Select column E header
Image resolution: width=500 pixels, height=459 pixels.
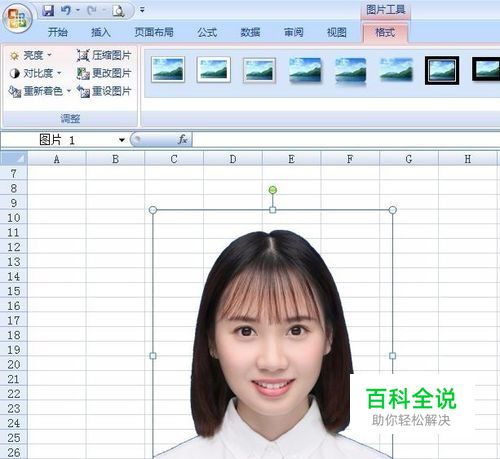pos(291,159)
